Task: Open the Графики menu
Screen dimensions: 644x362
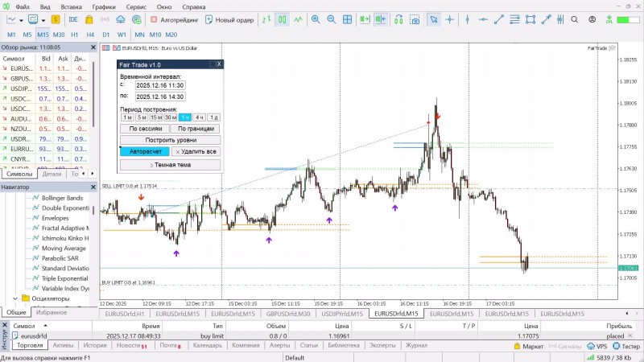Action: point(104,6)
